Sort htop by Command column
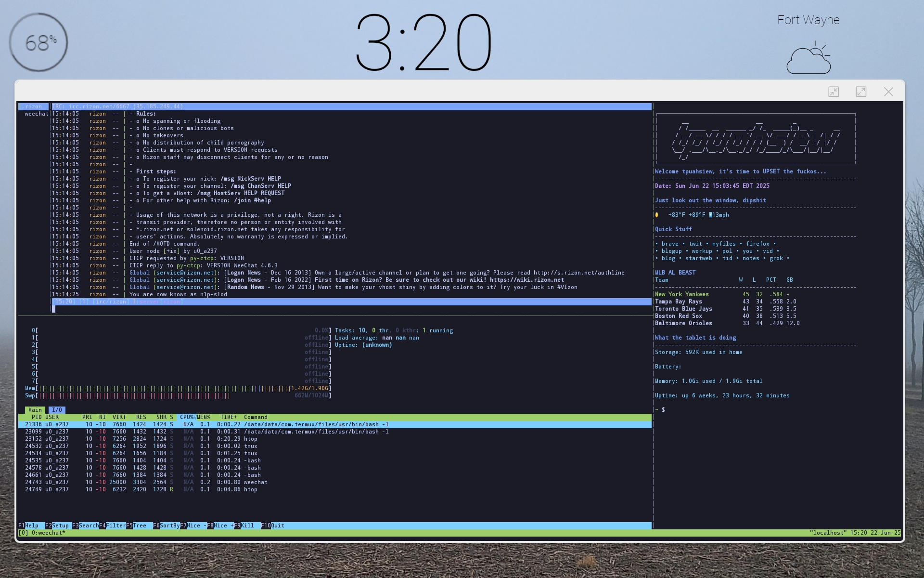This screenshot has height=578, width=924. point(256,417)
